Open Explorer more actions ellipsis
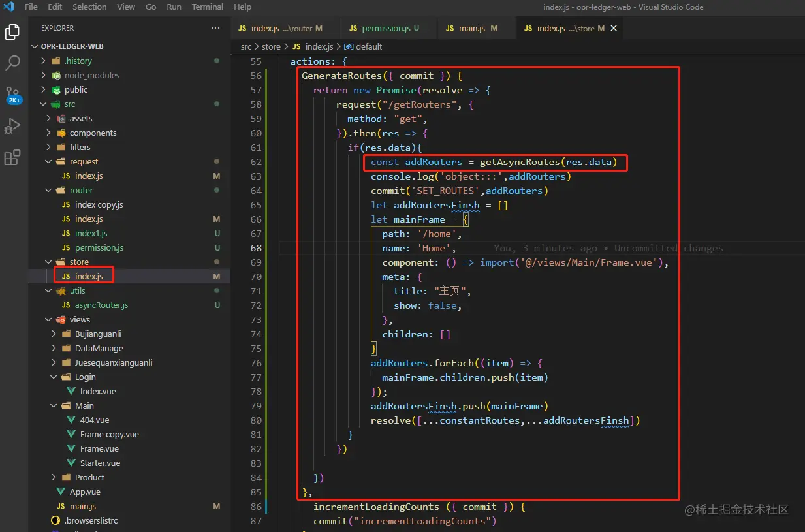Screen dimensions: 805x532 [x=215, y=28]
